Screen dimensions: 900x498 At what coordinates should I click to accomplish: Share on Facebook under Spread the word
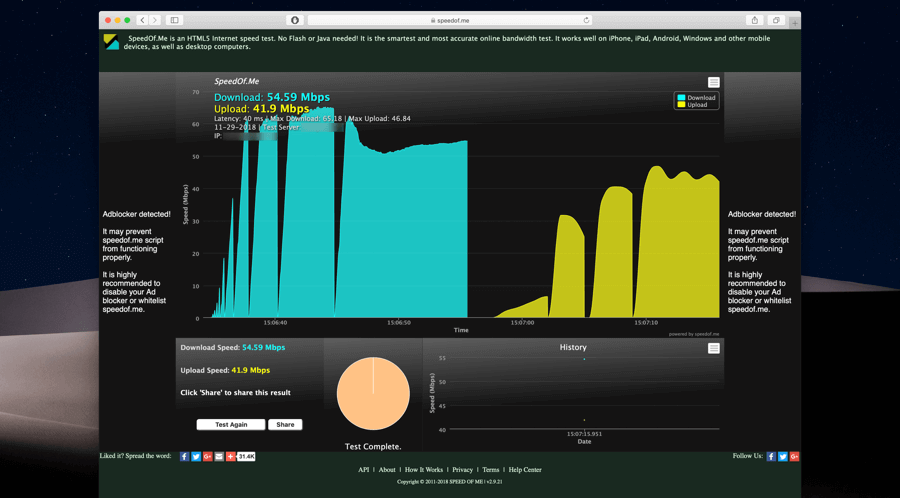[184, 457]
